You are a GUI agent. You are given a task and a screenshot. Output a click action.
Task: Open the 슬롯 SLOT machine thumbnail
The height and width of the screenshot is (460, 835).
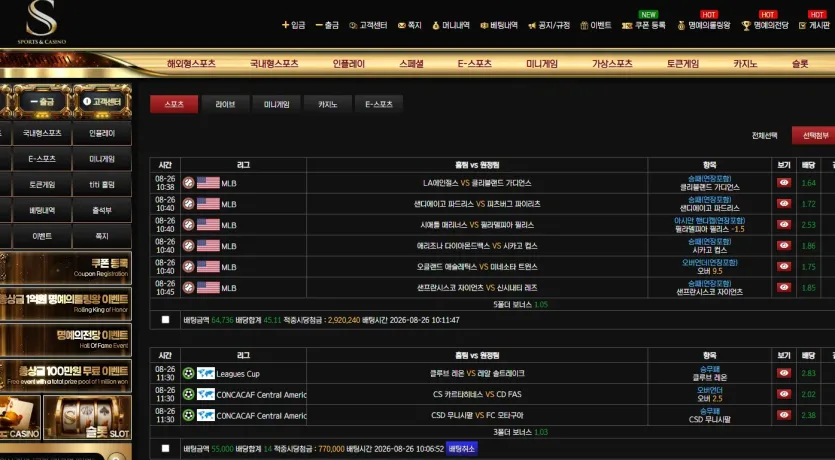87,417
